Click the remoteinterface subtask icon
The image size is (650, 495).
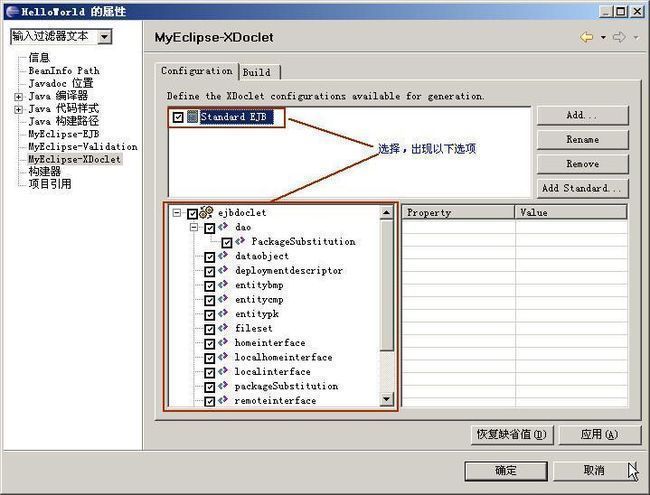point(223,400)
